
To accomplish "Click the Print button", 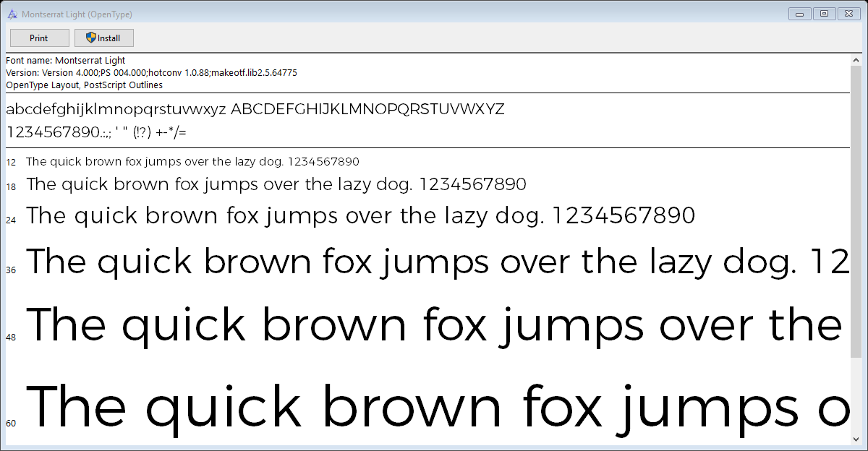I will pyautogui.click(x=40, y=38).
